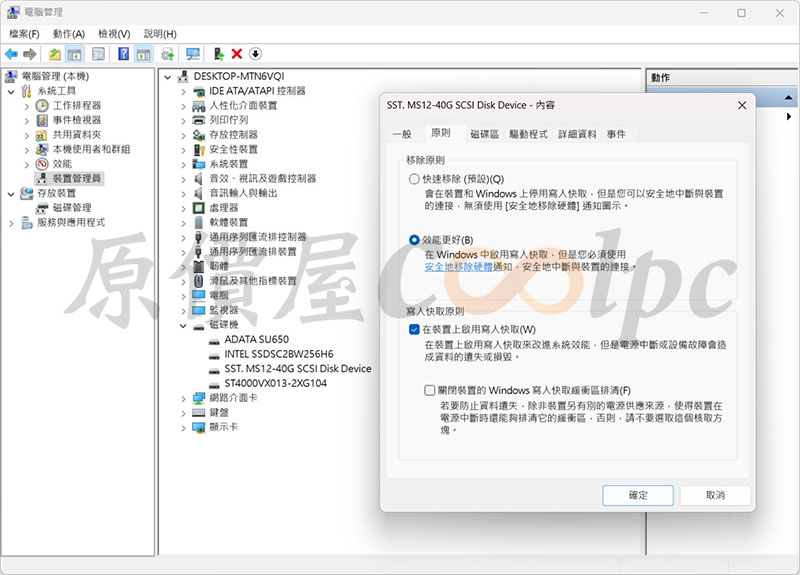This screenshot has height=575, width=800.
Task: Open the File (檔案) menu
Action: click(x=24, y=34)
